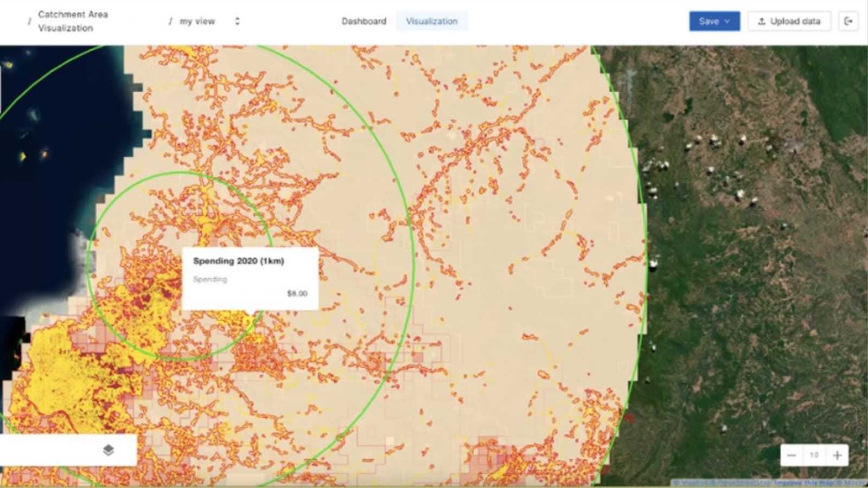
Task: Click the $8.00 spending value
Action: click(x=297, y=293)
